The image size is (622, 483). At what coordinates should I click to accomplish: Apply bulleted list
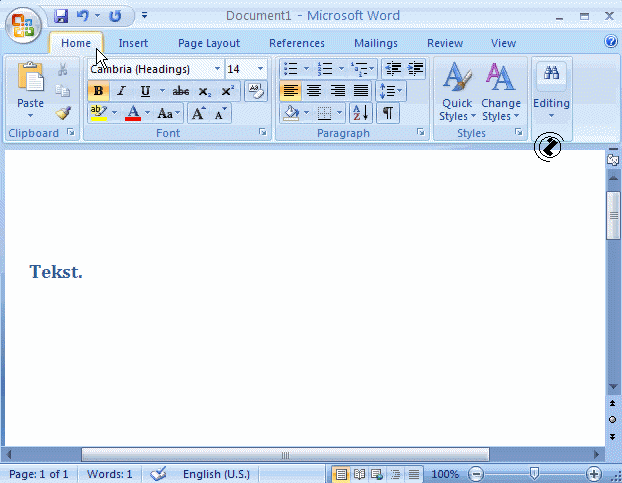pos(291,69)
